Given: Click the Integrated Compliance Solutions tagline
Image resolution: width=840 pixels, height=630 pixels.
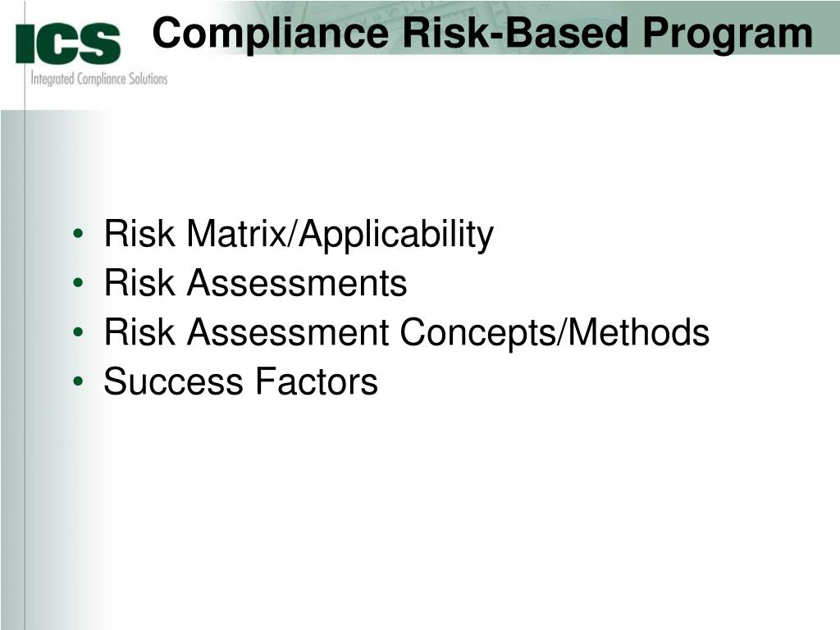Looking at the screenshot, I should pyautogui.click(x=98, y=79).
